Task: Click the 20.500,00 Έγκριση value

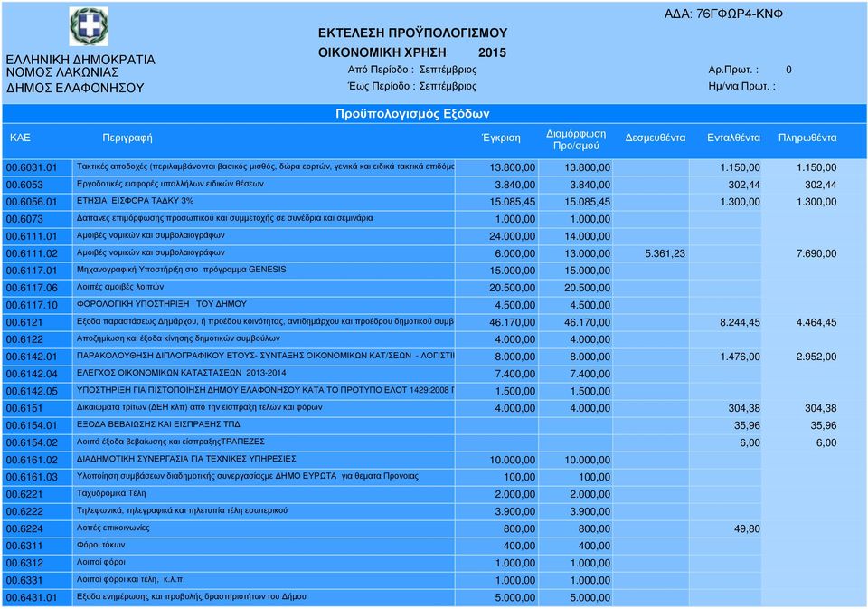Action: coord(512,288)
